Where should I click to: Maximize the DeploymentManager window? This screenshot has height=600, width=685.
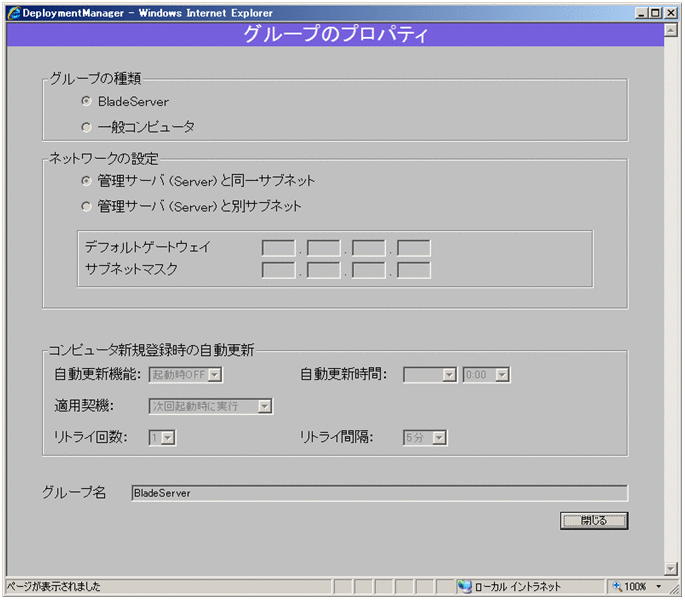point(655,13)
